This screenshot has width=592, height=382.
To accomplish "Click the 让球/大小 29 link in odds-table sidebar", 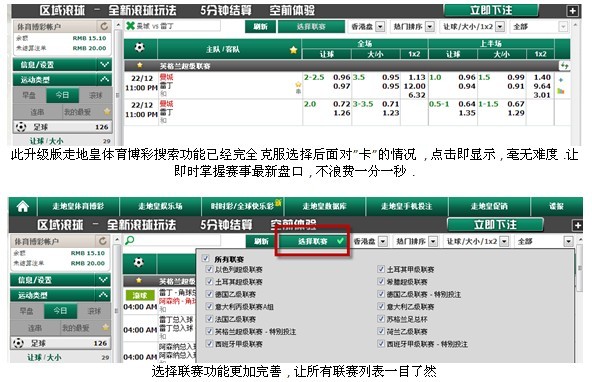I will (x=46, y=141).
